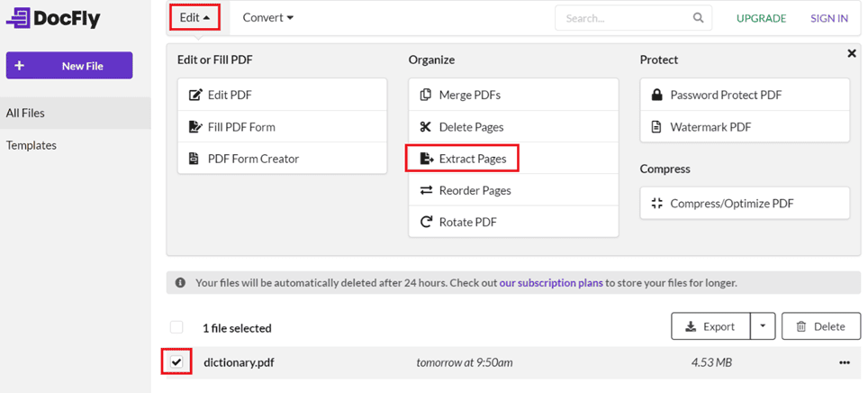This screenshot has height=393, width=868.
Task: Choose Merge PDFs option
Action: (513, 95)
